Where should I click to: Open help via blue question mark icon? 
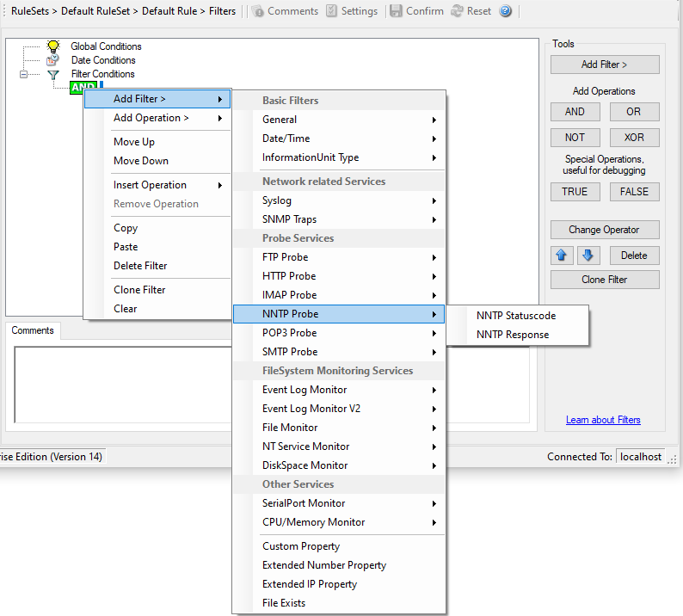tap(506, 11)
